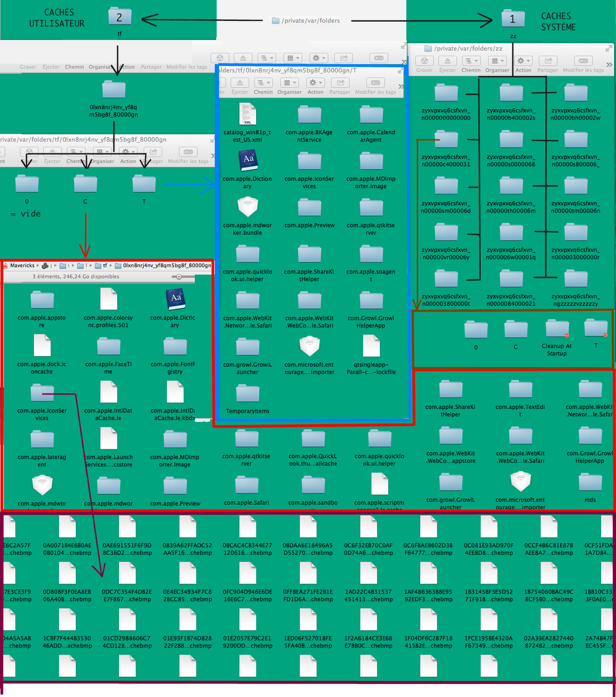This screenshot has height=697, width=616.
Task: Open zyxvpxvq6csfxvn_n00000b400002s folder
Action: [511, 92]
